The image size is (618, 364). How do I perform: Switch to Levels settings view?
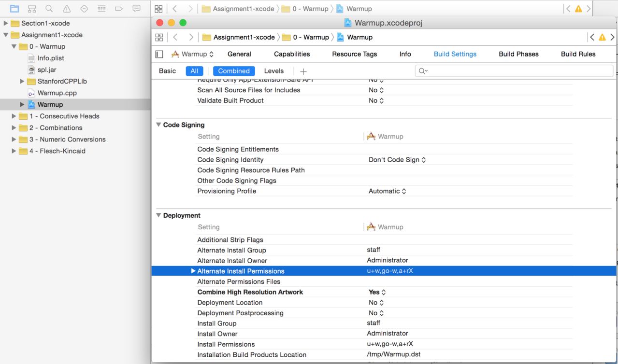tap(274, 71)
